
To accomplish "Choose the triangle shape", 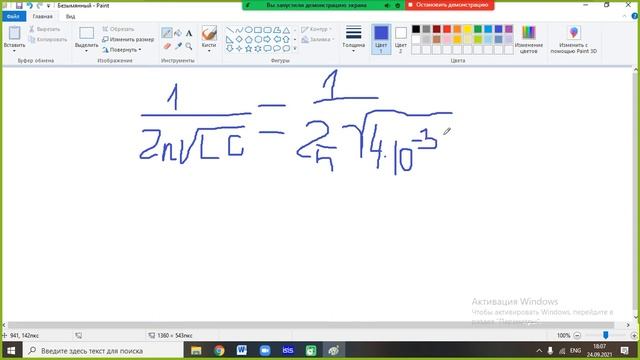I will [287, 30].
